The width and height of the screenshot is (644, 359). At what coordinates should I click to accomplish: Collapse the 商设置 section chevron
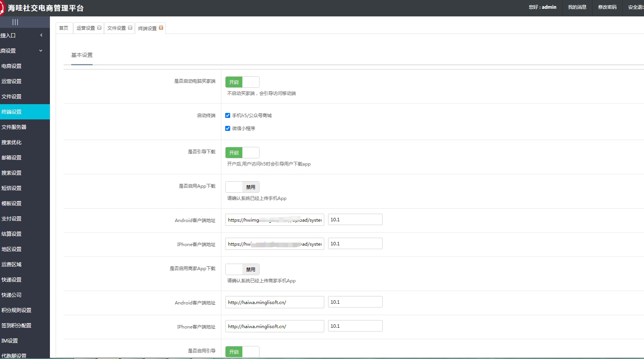[x=40, y=50]
